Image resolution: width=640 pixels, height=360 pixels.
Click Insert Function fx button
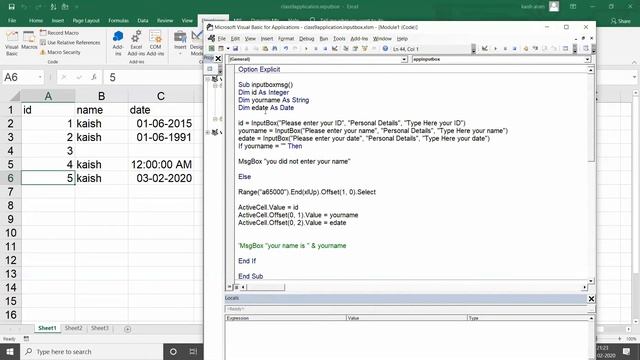(94, 77)
